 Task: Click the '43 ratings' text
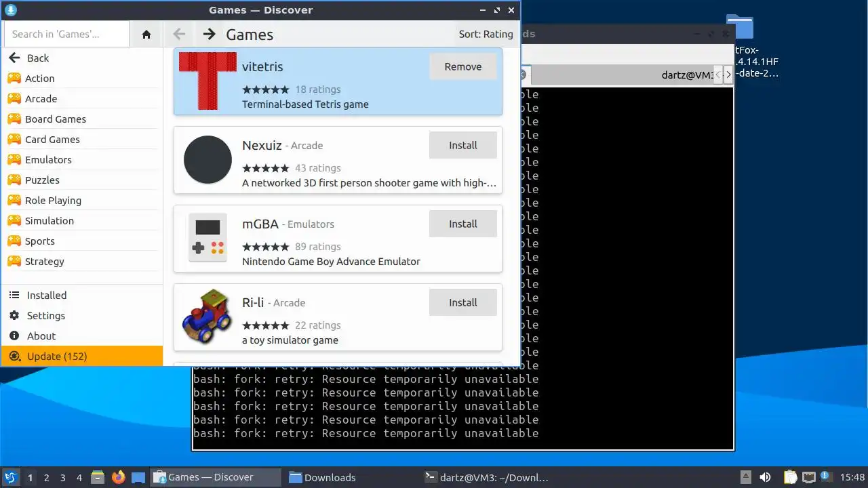click(318, 168)
